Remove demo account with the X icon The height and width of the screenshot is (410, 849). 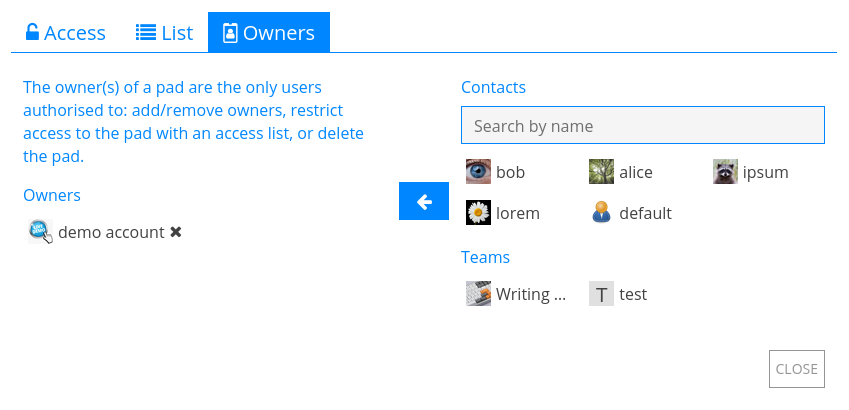tap(175, 232)
